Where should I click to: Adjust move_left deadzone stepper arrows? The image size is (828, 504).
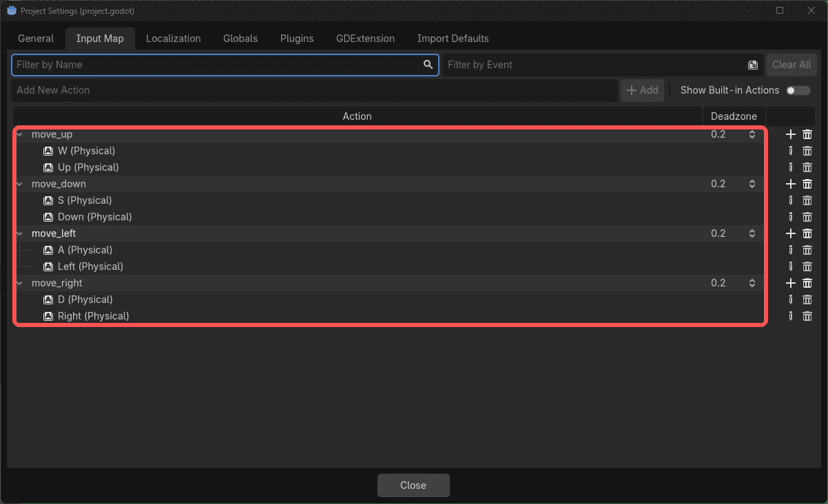click(752, 233)
